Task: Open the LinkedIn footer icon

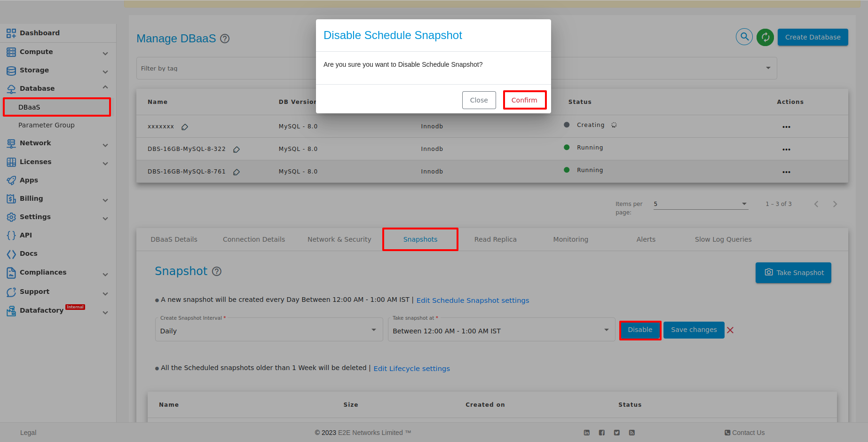Action: (587, 433)
